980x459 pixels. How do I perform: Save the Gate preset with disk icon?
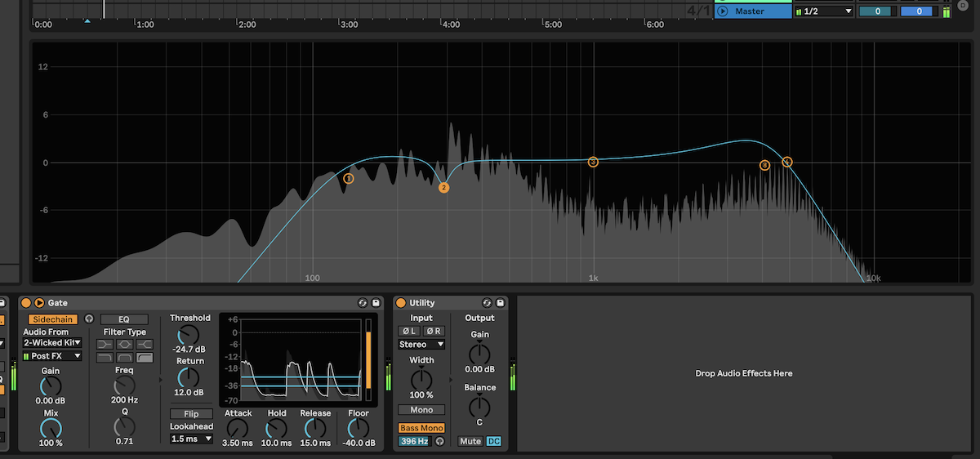coord(376,303)
